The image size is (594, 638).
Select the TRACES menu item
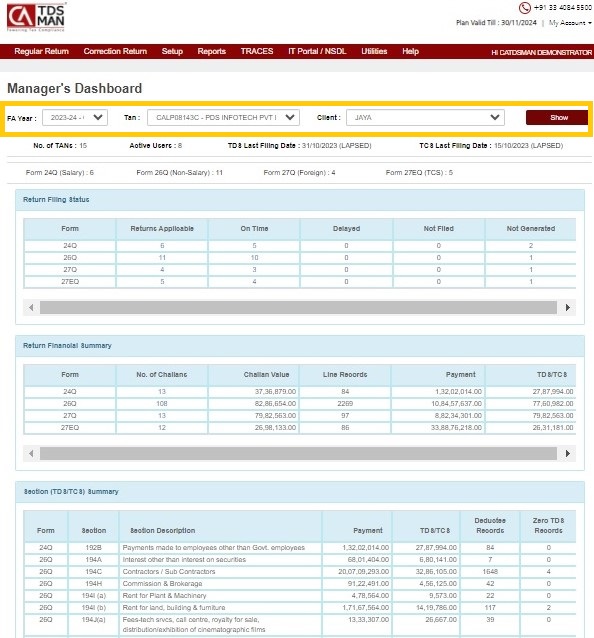(257, 51)
